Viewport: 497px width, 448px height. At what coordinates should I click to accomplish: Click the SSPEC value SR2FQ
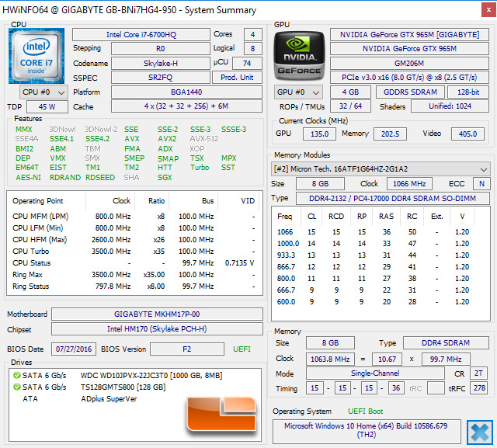pyautogui.click(x=161, y=78)
